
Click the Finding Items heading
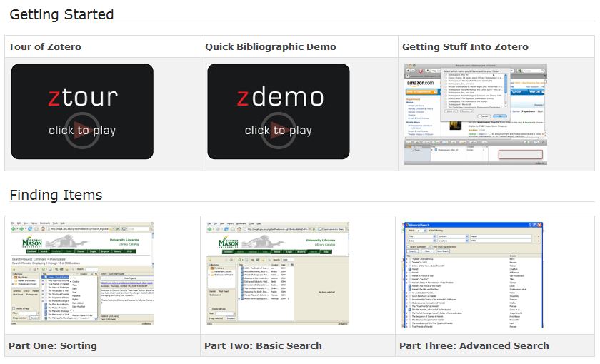(56, 195)
